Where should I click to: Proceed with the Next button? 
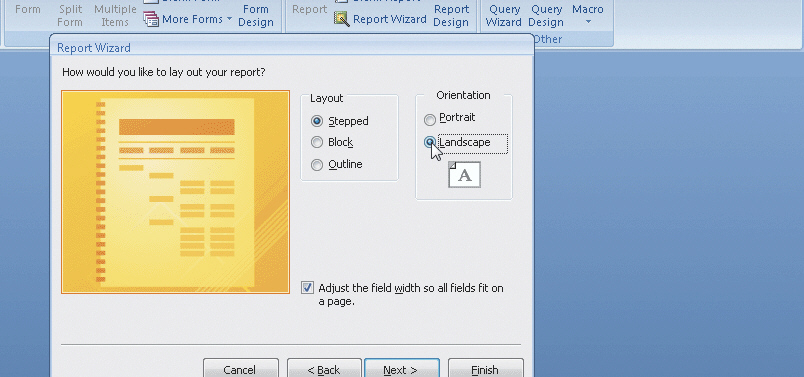point(401,369)
